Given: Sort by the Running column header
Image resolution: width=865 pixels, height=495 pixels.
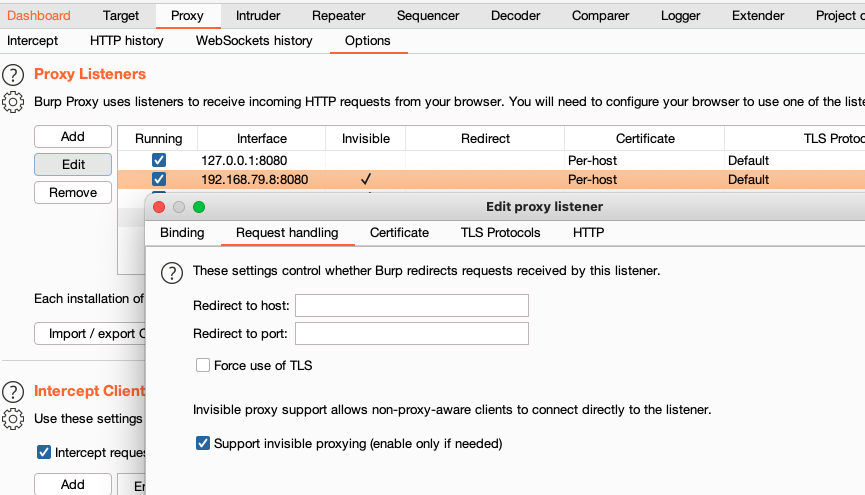Looking at the screenshot, I should pyautogui.click(x=158, y=139).
